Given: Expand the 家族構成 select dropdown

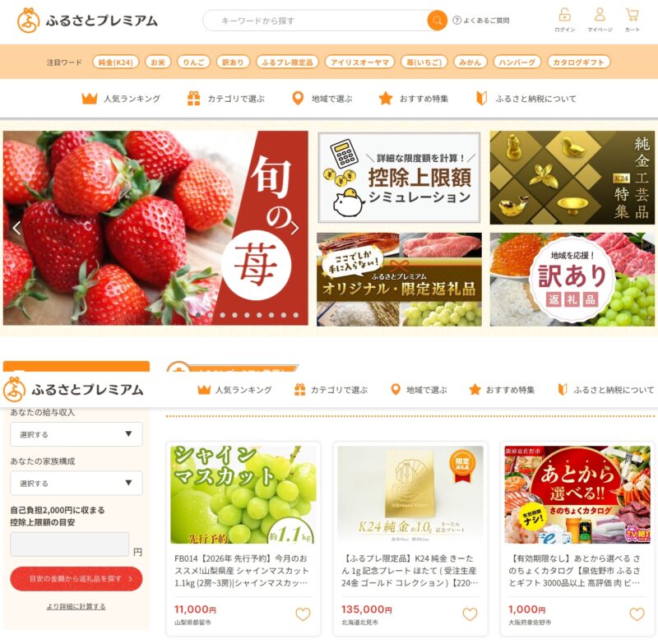Looking at the screenshot, I should [76, 483].
